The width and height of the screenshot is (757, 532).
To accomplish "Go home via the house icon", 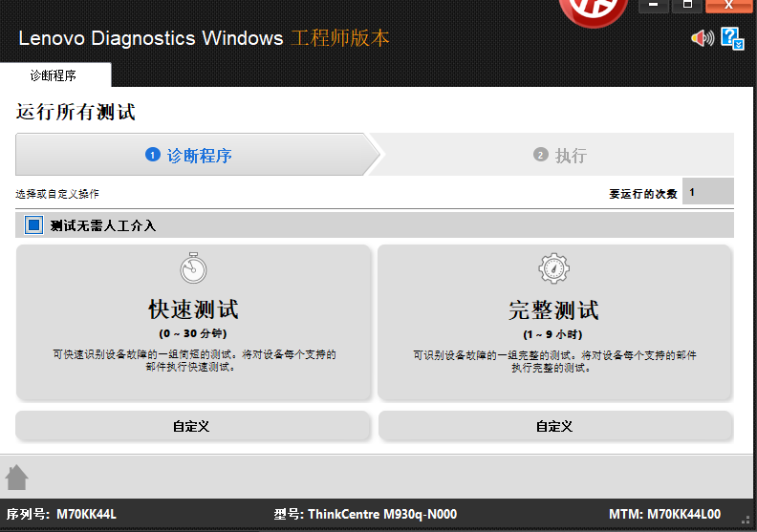I will point(17,478).
